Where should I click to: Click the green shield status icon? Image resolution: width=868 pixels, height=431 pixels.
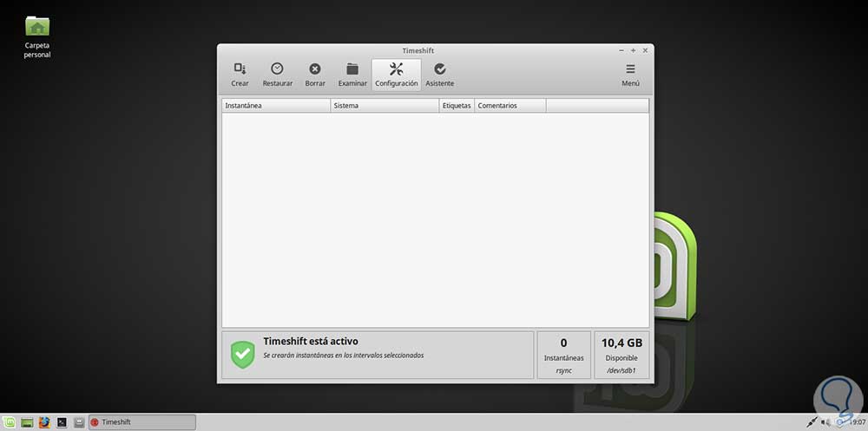pos(242,355)
